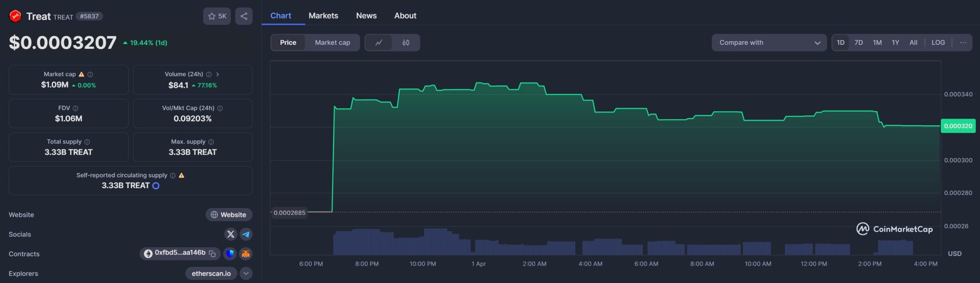Expand the explorers list chevron
Screen dimensions: 980x283
point(246,273)
